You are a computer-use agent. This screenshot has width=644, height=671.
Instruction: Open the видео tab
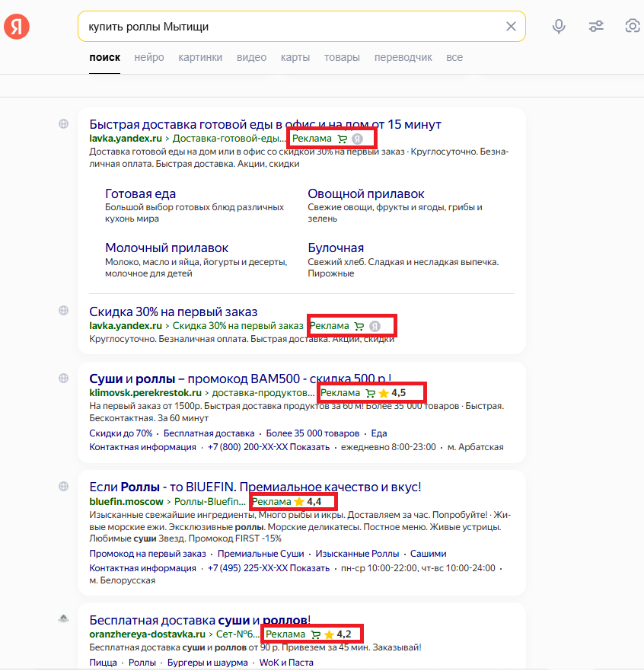tap(251, 57)
